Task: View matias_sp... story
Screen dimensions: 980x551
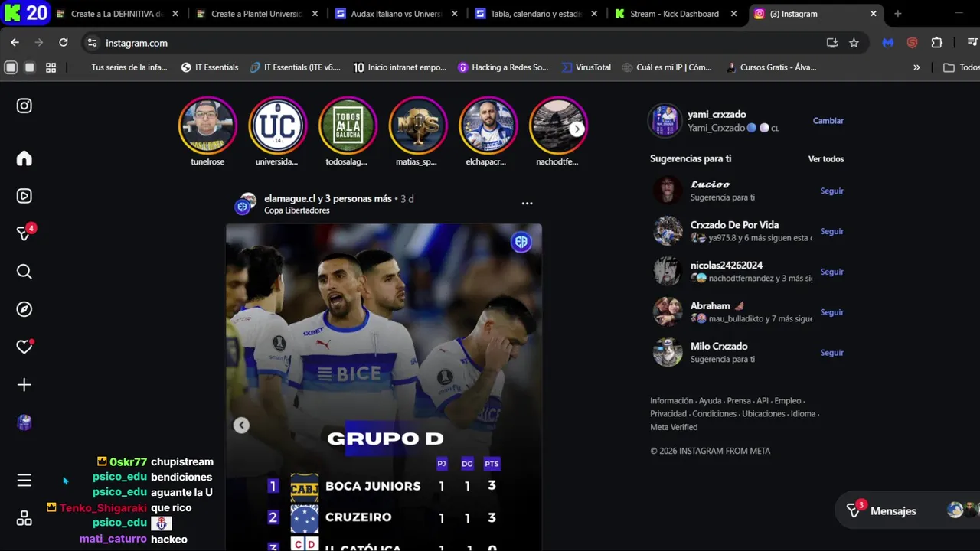Action: pos(417,126)
